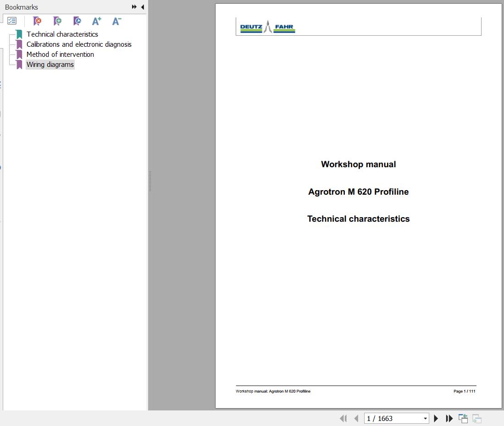
Task: Click the bookmark properties icon
Action: click(x=77, y=21)
